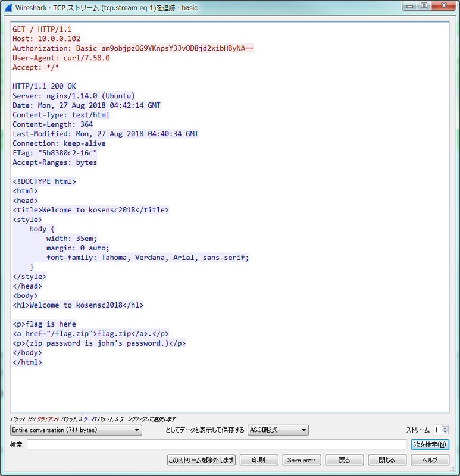The image size is (460, 476).
Task: Click the Last-Modified header line
Action: (x=105, y=134)
